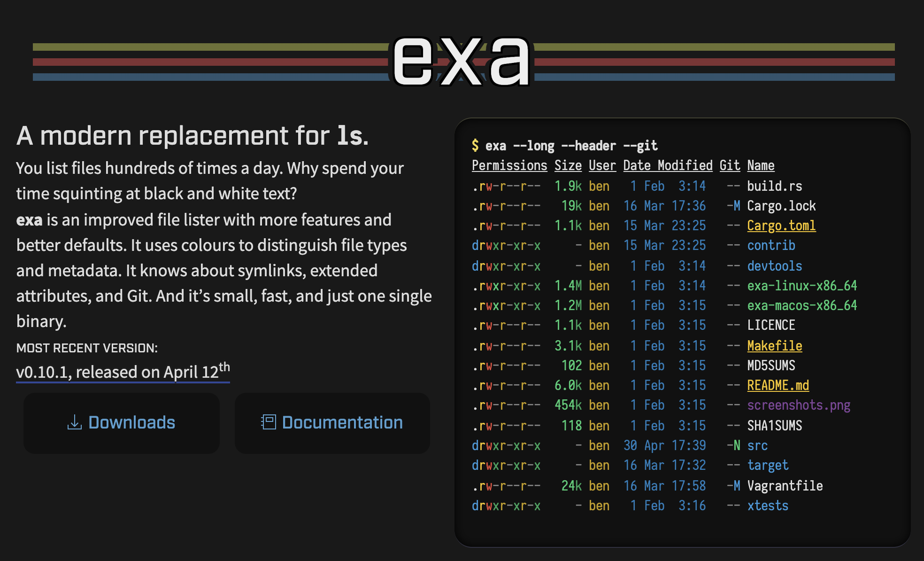Click the Date Modified column header
Image resolution: width=924 pixels, height=561 pixels.
click(668, 165)
